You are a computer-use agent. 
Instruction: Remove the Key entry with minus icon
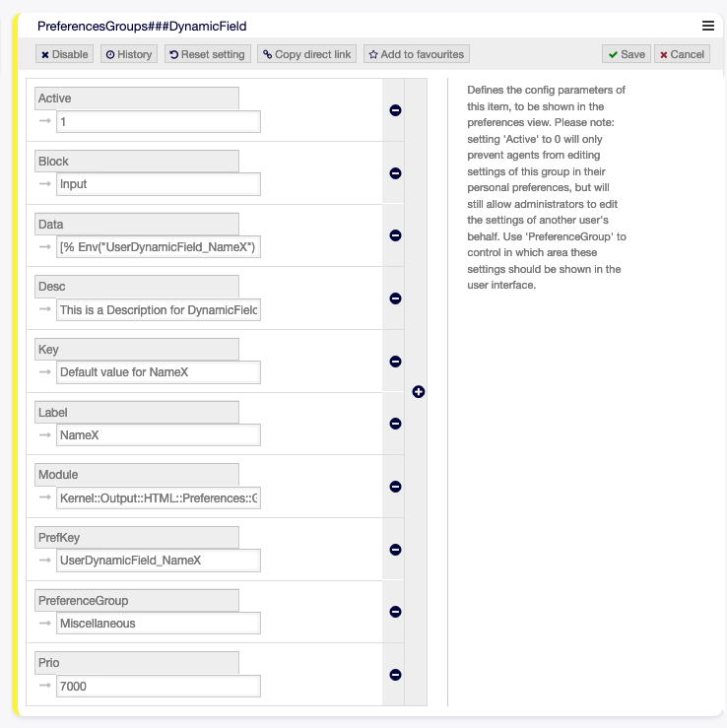pyautogui.click(x=395, y=362)
